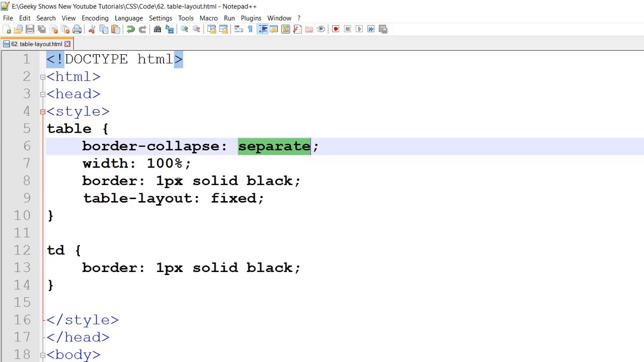Collapse the <head> fold marker on line 3

pos(43,94)
